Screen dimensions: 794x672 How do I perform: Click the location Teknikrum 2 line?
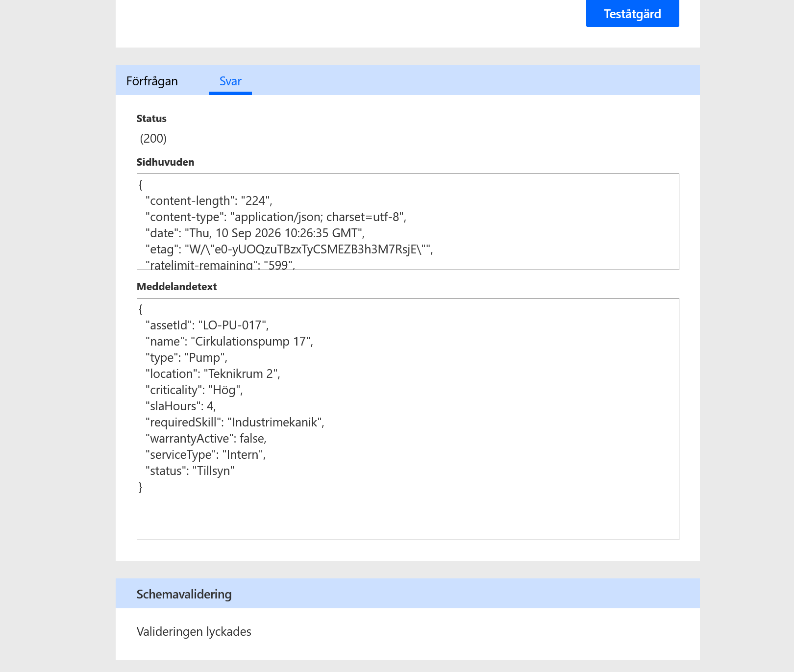point(213,374)
